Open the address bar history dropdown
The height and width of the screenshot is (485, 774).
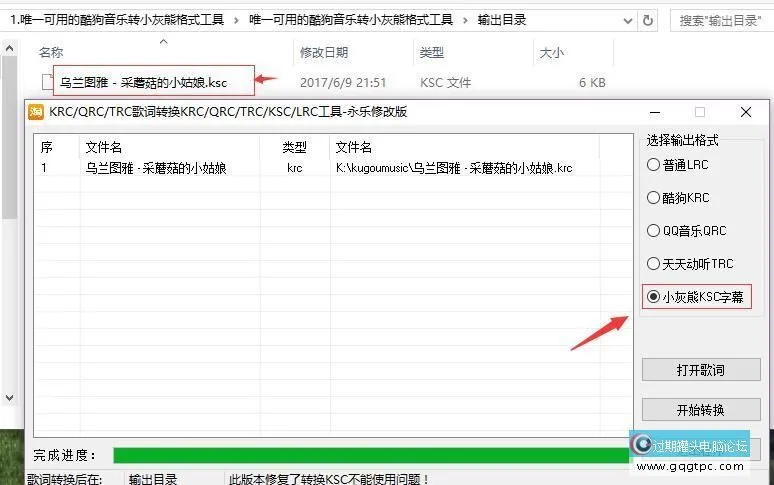628,21
